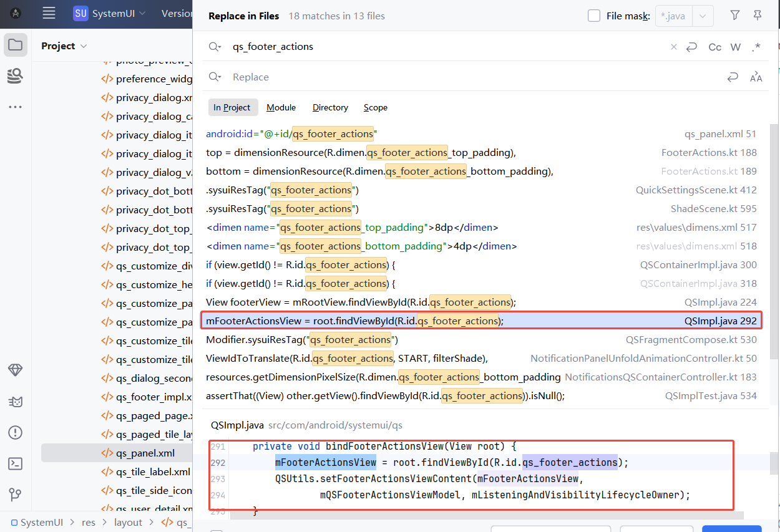Click the filter search results icon
Screen dimensions: 780x532
735,16
